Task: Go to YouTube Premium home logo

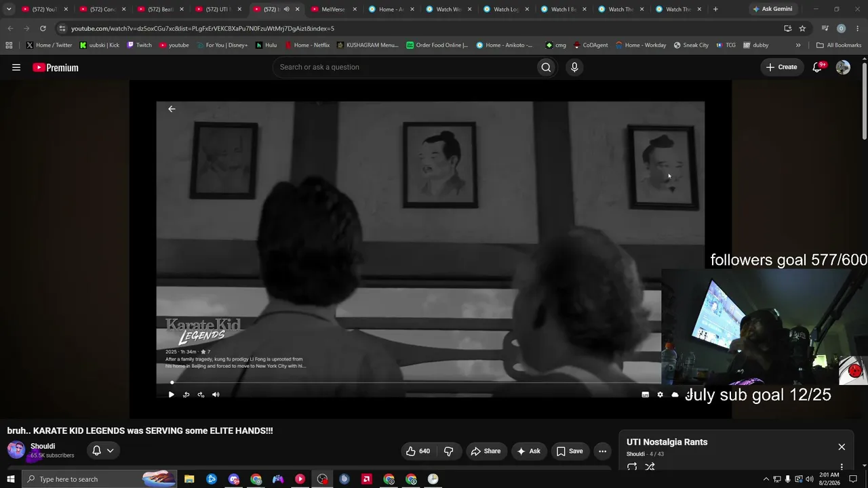Action: tap(56, 67)
